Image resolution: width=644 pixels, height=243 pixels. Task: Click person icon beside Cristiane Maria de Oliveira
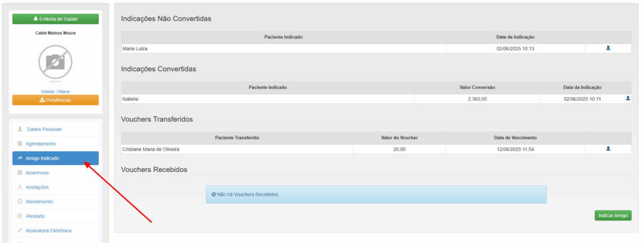point(608,149)
